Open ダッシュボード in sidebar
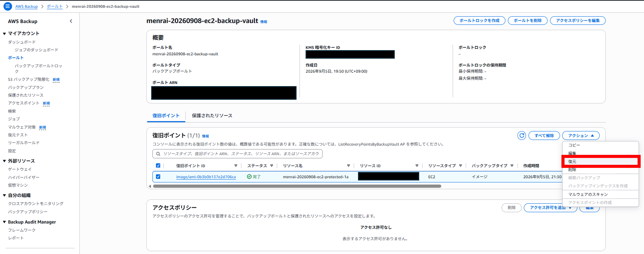Screen dimensions: 644x254 tap(22, 42)
